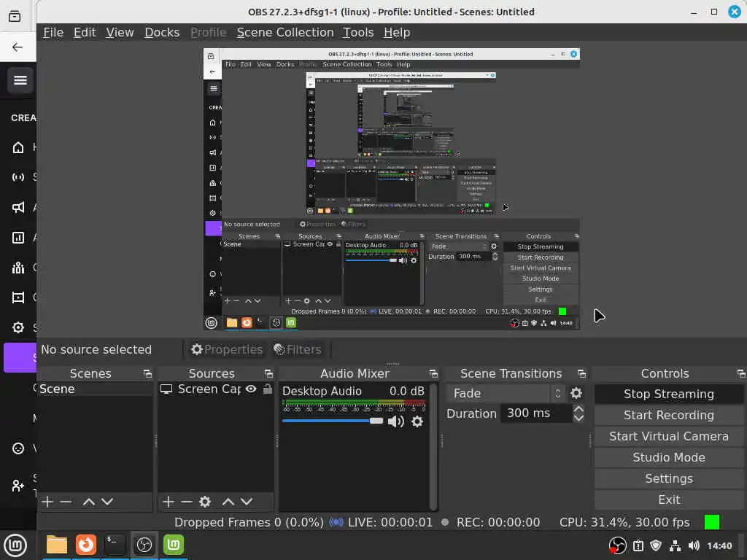This screenshot has height=560, width=747.
Task: Select the Scene item in Scenes list
Action: pos(94,389)
